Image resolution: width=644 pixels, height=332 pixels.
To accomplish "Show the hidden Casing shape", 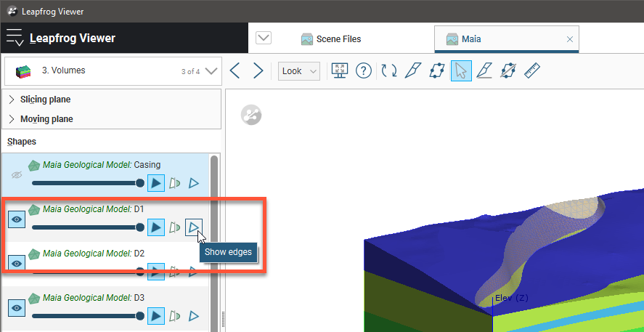I will coord(17,176).
